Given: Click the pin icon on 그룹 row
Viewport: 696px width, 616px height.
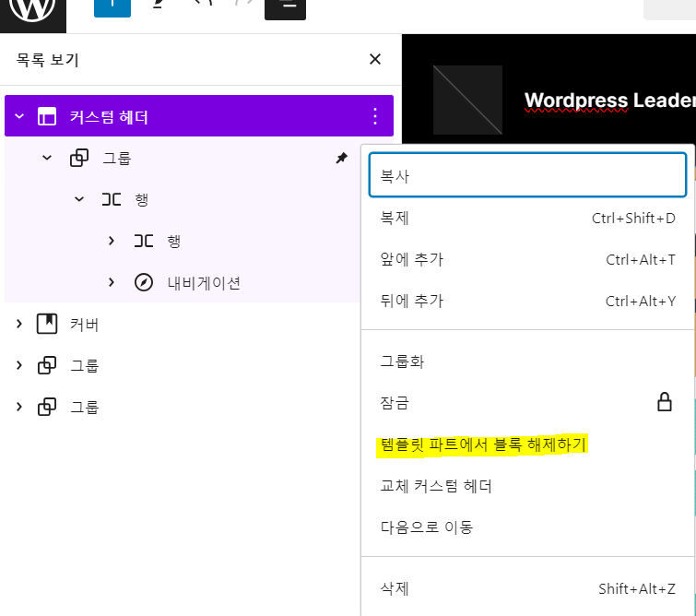Looking at the screenshot, I should 341,159.
